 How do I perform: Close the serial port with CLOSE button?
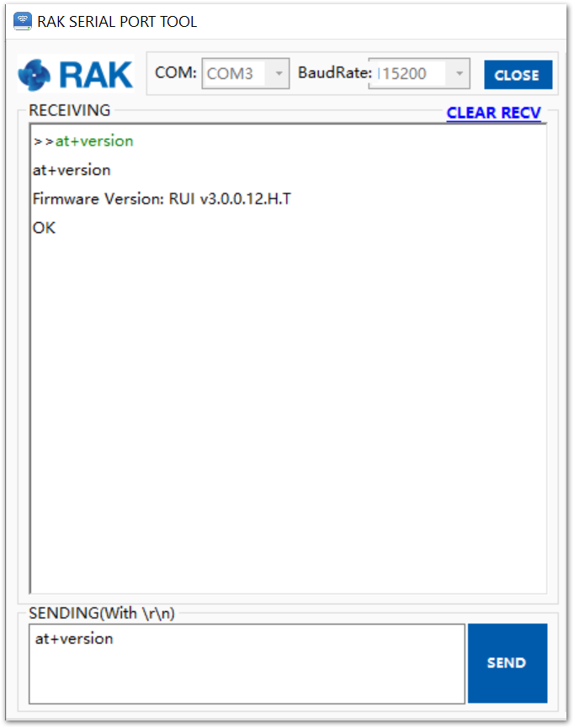pyautogui.click(x=518, y=75)
